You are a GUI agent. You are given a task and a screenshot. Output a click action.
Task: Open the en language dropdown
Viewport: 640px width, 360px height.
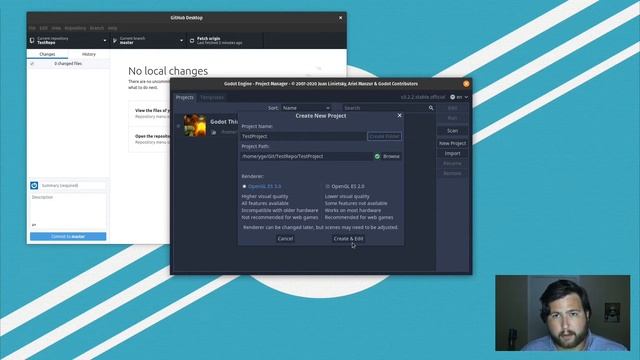point(459,97)
